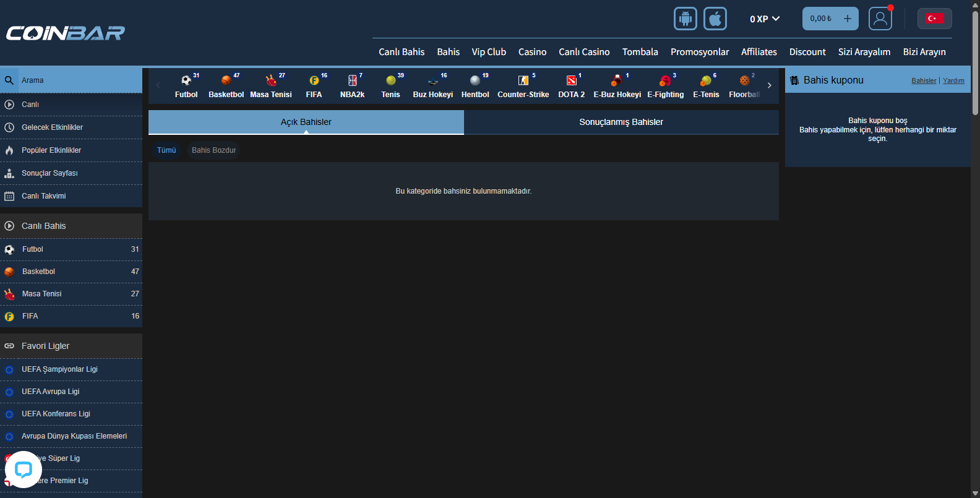Open the Bahisler link in bet slip
This screenshot has width=980, height=498.
(924, 80)
